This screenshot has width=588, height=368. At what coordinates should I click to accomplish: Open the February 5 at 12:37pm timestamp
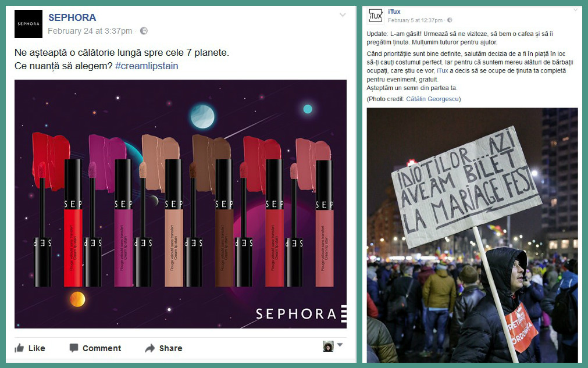(x=415, y=20)
